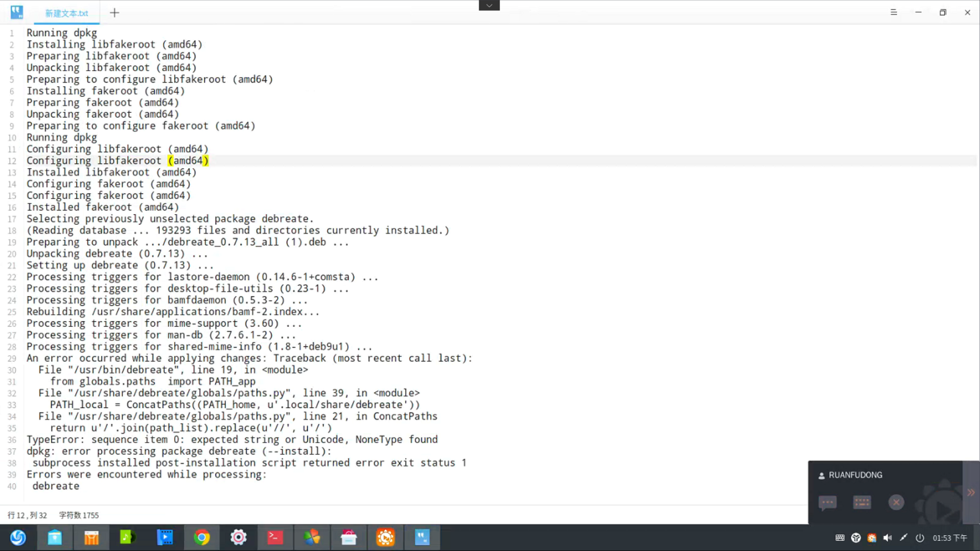Click 'Processing triggers for lastore-daemon' line
Viewport: 980px width, 551px height.
[x=203, y=277]
